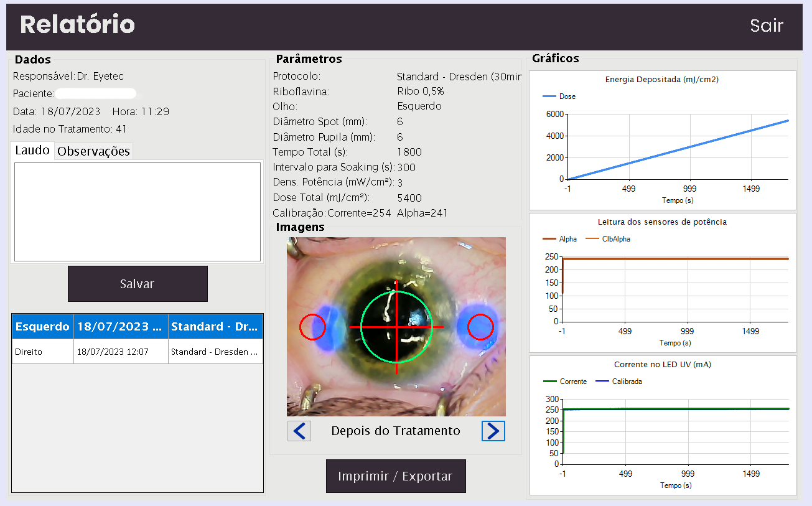Click the Responsável Dr. Eyetec text

pyautogui.click(x=68, y=77)
